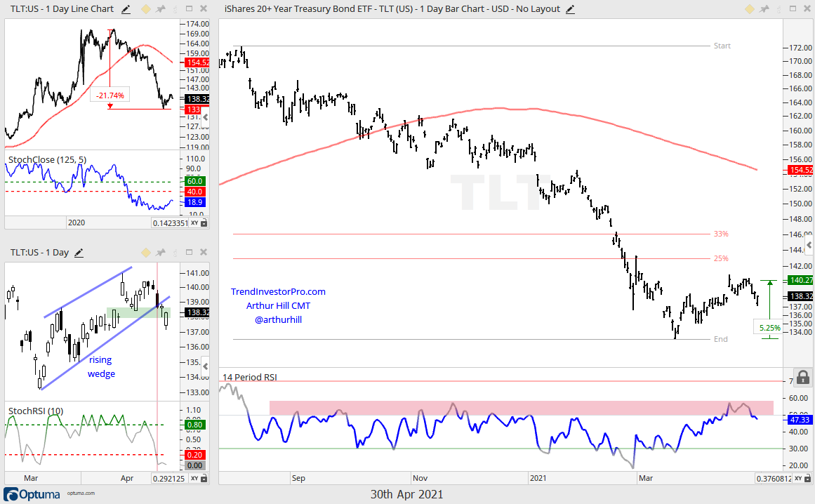The width and height of the screenshot is (815, 504).
Task: Click the red 0.20 StochRSI level label
Action: 195,455
